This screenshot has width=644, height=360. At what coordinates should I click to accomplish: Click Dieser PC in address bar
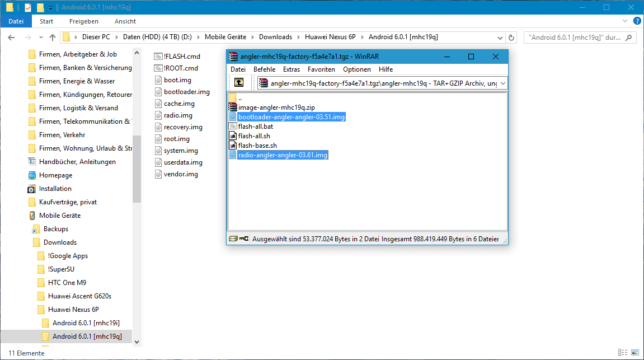96,37
